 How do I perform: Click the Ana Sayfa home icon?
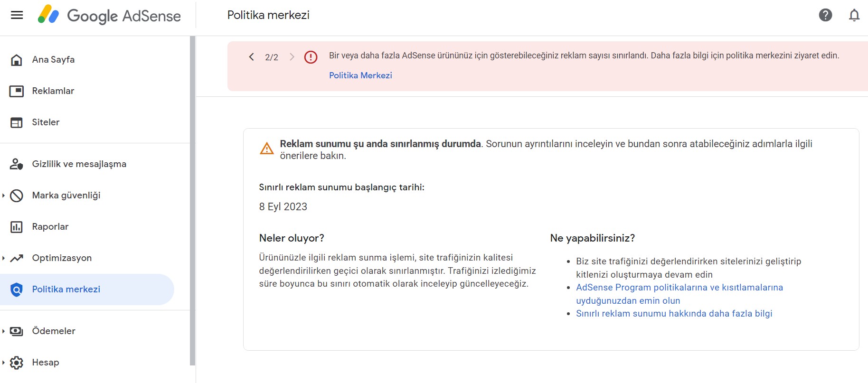tap(17, 60)
